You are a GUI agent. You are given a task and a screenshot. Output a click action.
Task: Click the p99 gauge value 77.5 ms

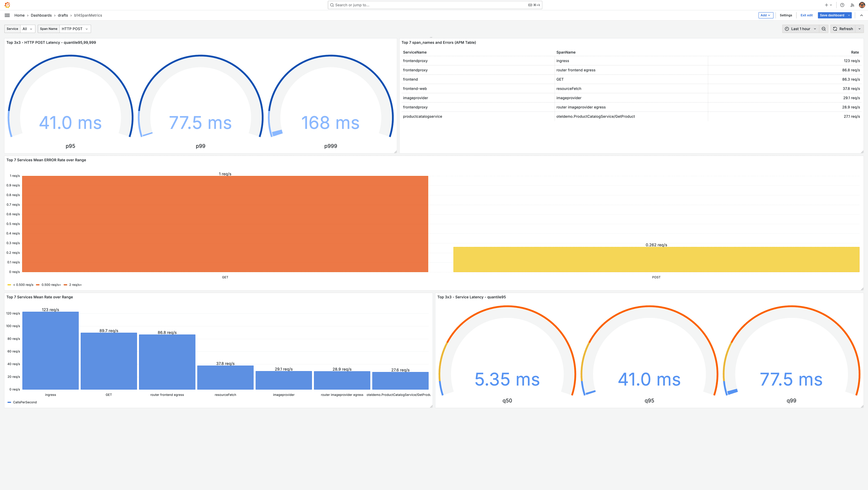tap(200, 123)
